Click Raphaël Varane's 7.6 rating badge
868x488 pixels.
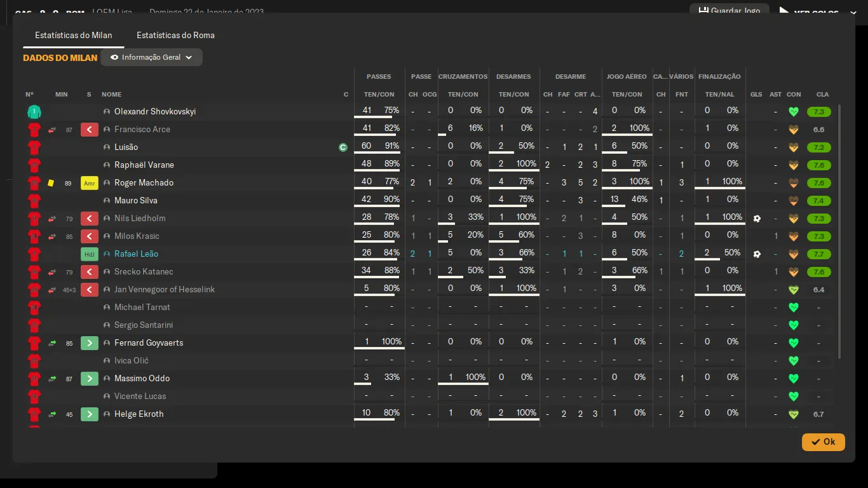(x=818, y=165)
